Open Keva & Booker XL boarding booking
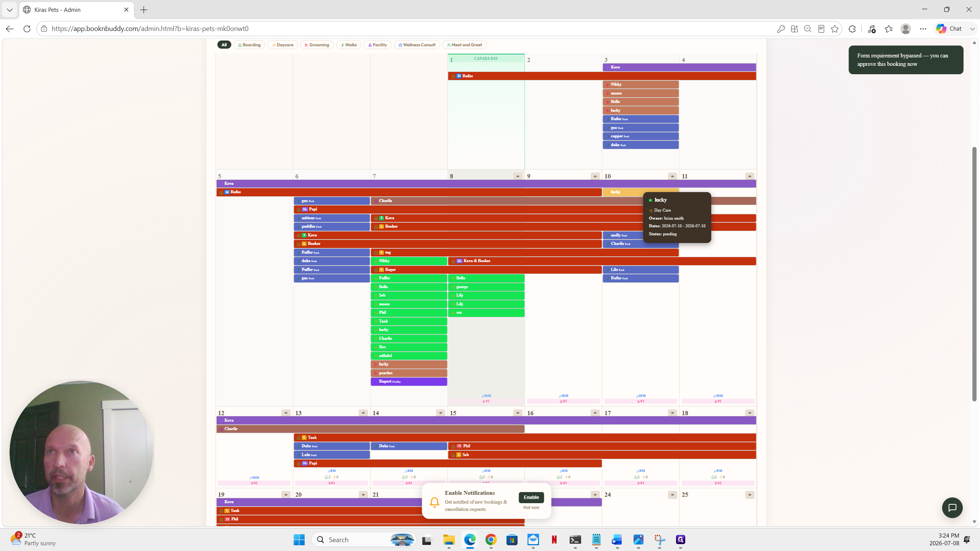Screen dimensions: 980x551 pos(602,261)
